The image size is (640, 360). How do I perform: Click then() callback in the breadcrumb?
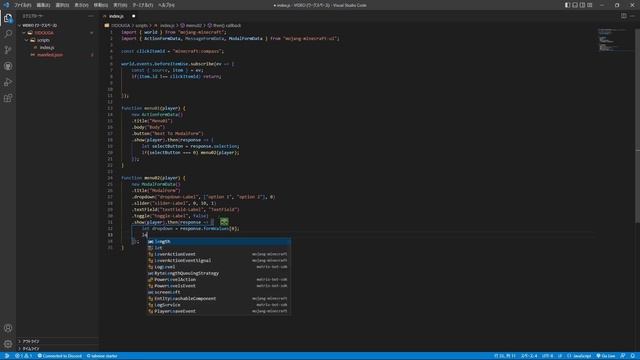pos(227,25)
